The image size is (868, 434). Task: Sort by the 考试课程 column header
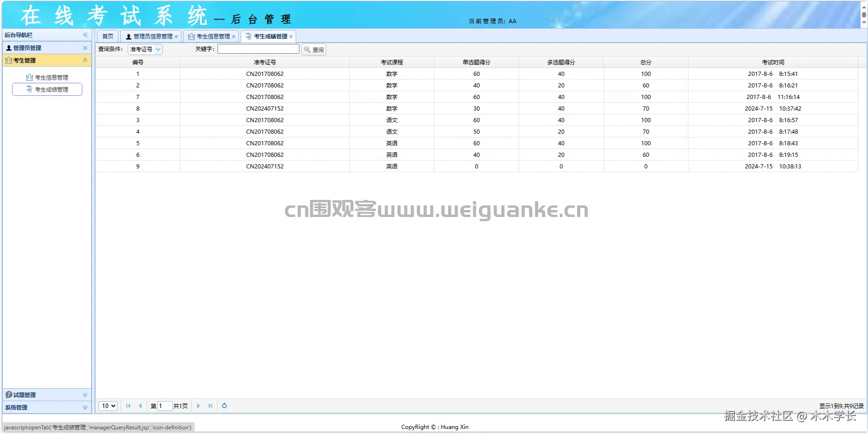(392, 62)
